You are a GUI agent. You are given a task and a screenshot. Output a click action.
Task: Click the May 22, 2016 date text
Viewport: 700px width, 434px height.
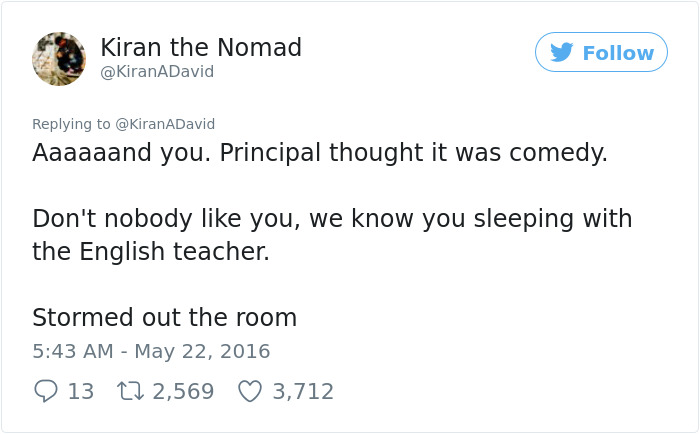(201, 352)
